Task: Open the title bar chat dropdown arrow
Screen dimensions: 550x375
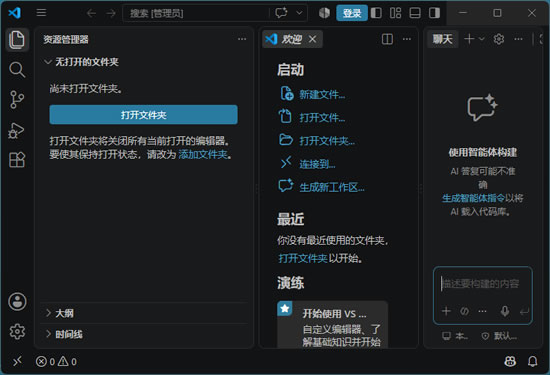Action: tap(299, 13)
